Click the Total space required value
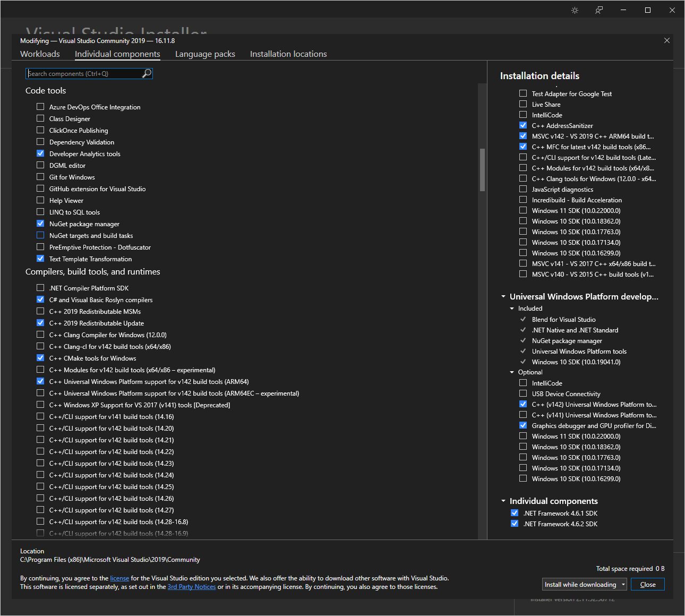Screen dimensions: 685x616 [660, 569]
